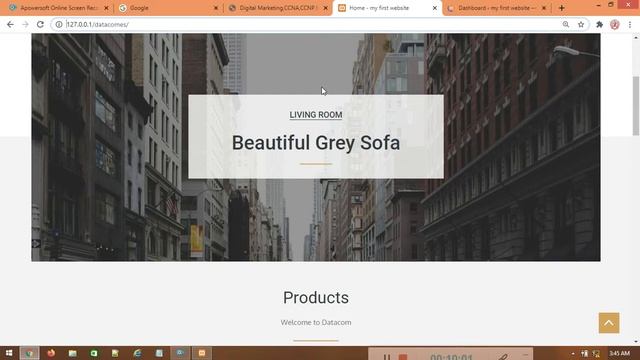
Task: Click the page vertical scrollbar thumb
Action: click(636, 105)
